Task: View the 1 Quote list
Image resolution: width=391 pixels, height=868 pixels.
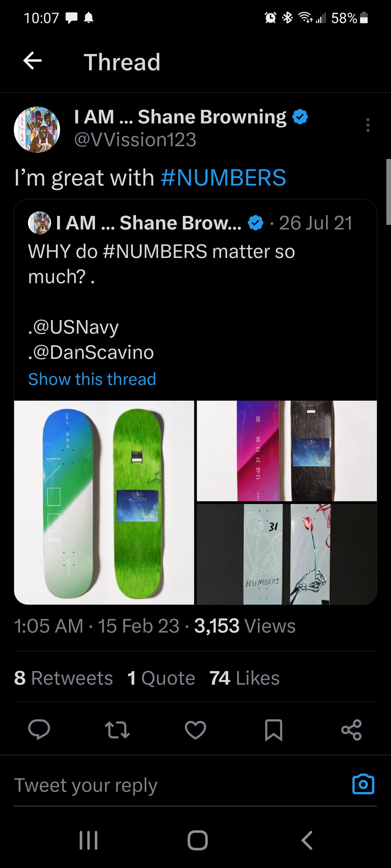Action: (161, 678)
